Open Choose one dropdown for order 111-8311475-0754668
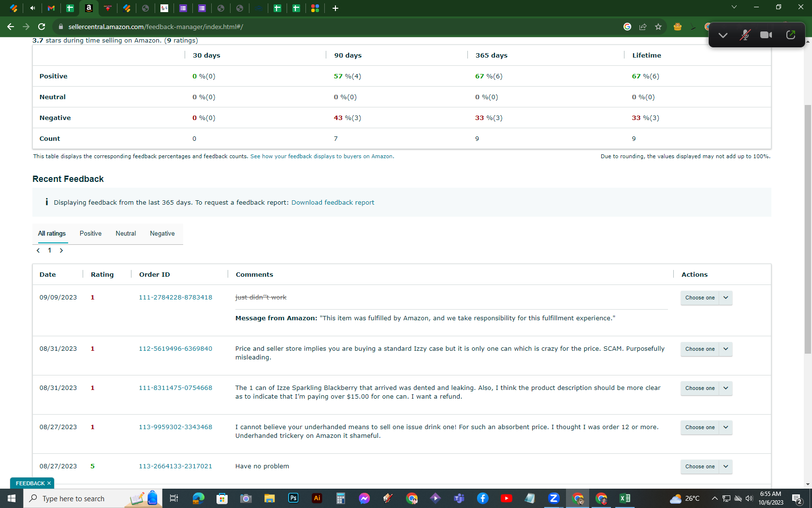Screen dimensions: 812x508 (706, 388)
